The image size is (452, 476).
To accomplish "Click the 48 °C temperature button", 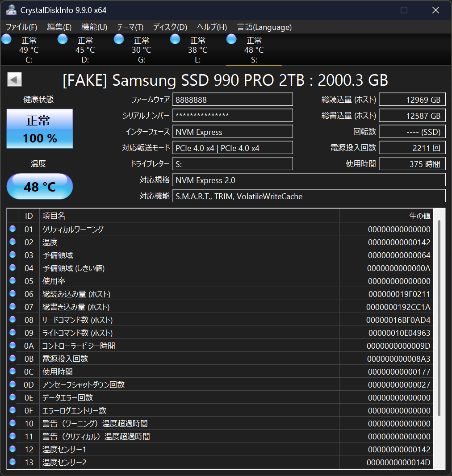I will 40,186.
